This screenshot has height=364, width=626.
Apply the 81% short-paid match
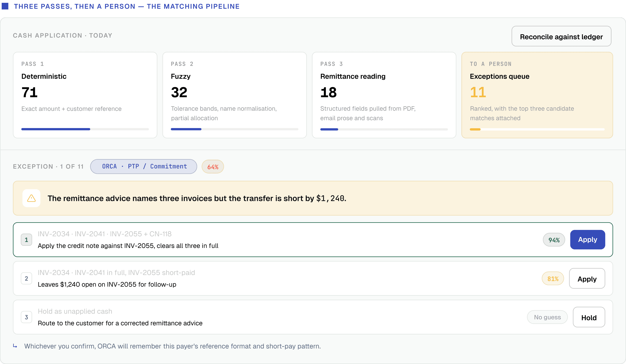[587, 279]
